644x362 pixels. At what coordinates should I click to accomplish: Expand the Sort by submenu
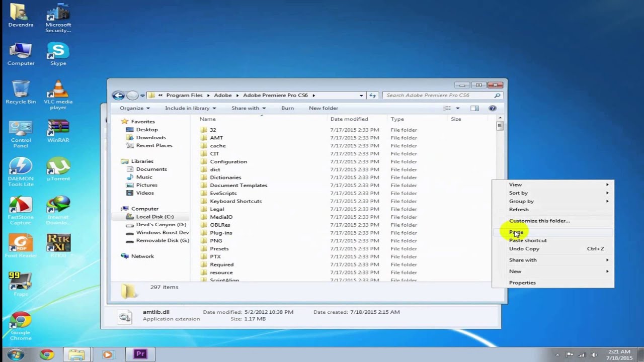click(x=553, y=193)
